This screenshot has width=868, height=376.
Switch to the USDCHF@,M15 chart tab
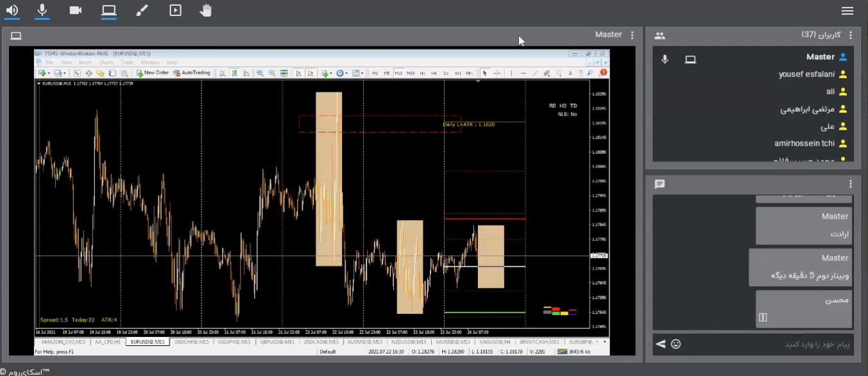(192, 342)
